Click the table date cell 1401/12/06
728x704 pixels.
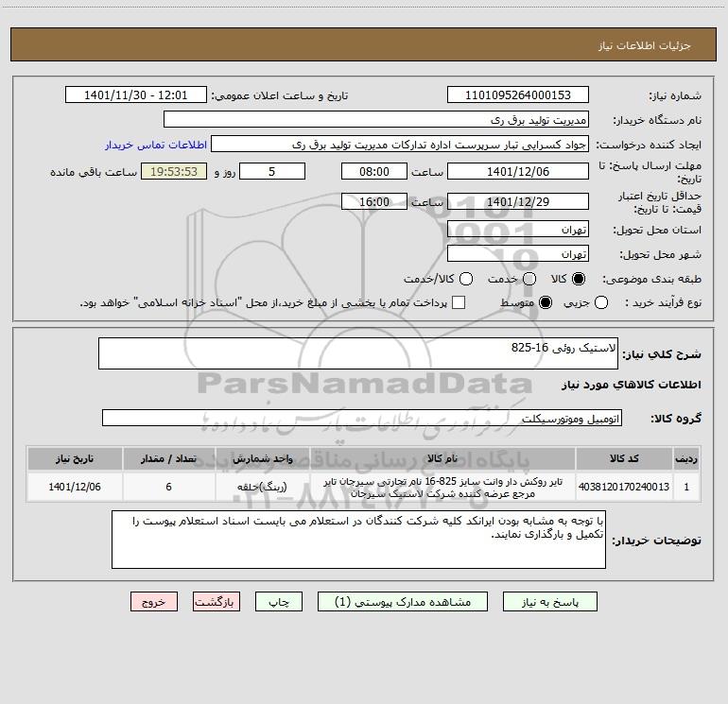click(x=75, y=487)
